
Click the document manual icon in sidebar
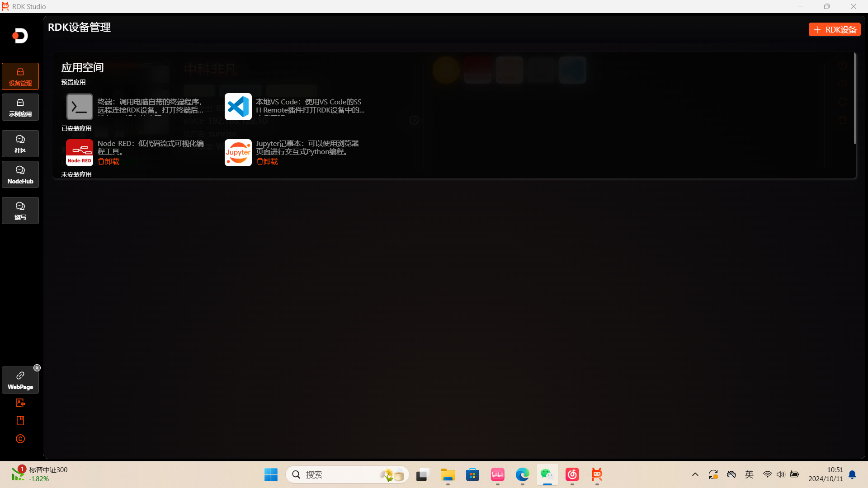20,421
